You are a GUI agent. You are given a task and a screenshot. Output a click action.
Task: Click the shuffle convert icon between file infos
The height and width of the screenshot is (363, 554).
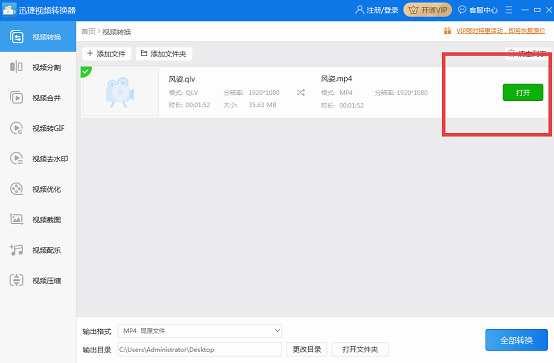coord(301,93)
